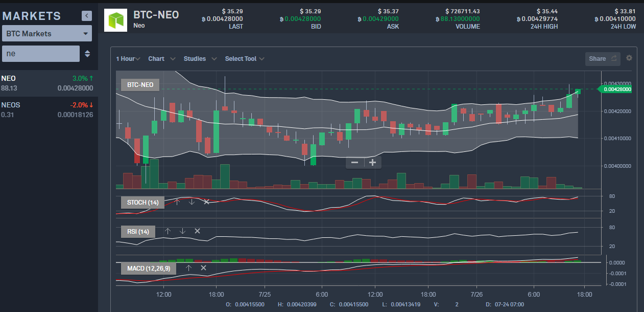Open the 1 Hour interval dropdown
Screen dimensions: 644x312
point(128,59)
